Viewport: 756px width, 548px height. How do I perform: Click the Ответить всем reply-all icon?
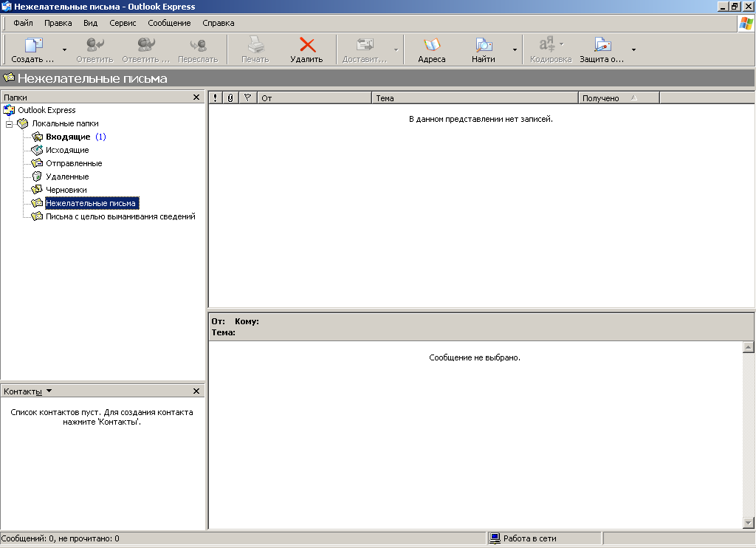click(146, 45)
